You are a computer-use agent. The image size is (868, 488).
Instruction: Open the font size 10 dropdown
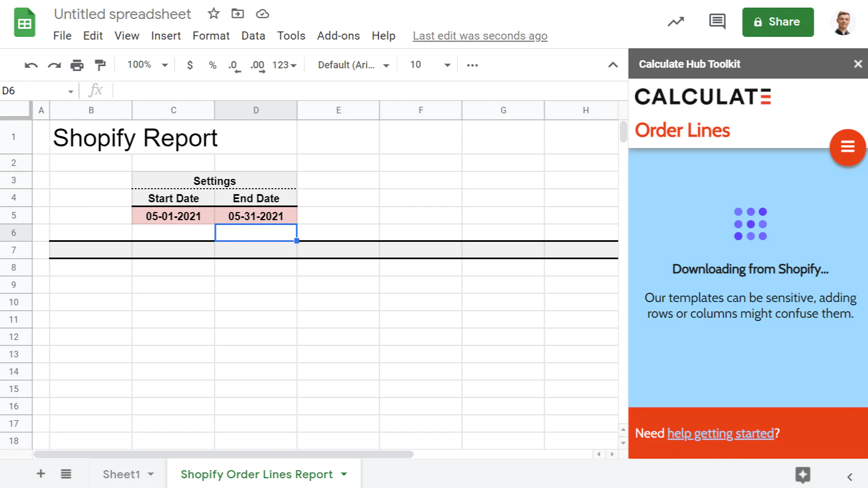click(x=430, y=65)
